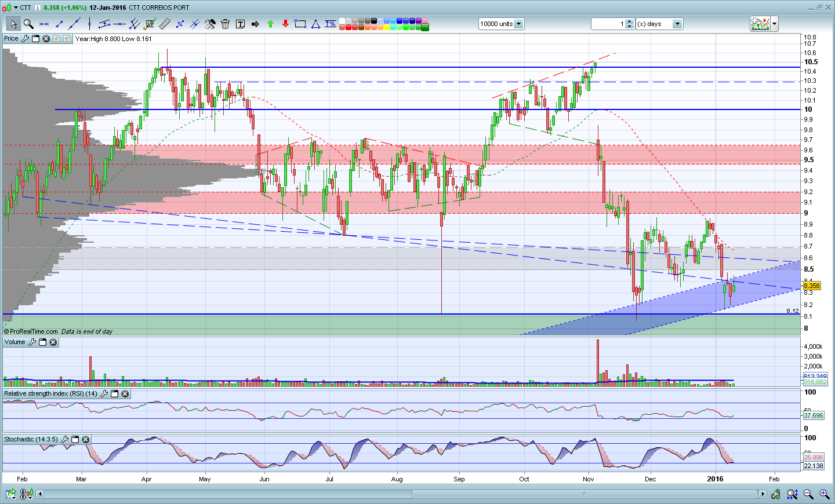Select the text annotation tool
Screen dimensions: 835x504
pyautogui.click(x=240, y=24)
